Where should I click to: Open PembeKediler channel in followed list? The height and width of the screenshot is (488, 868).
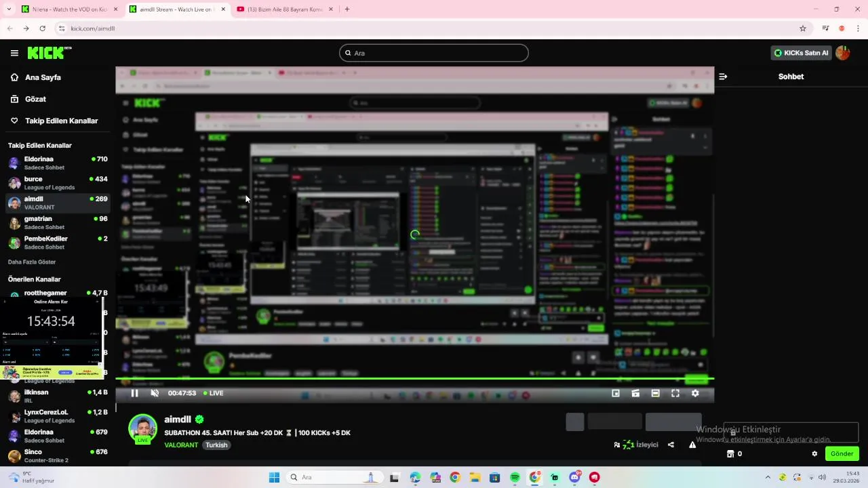58,243
